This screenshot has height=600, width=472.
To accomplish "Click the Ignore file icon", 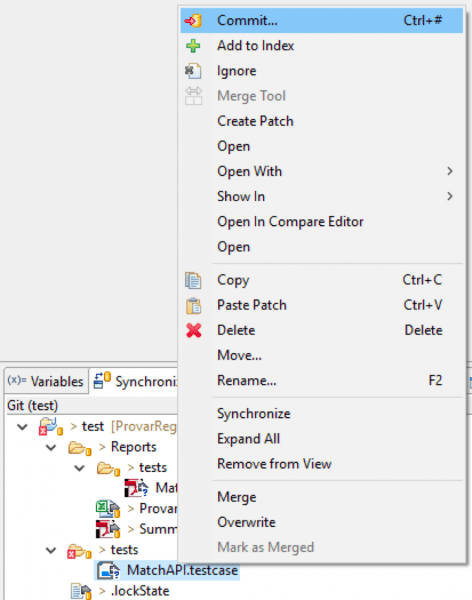I will (x=193, y=71).
